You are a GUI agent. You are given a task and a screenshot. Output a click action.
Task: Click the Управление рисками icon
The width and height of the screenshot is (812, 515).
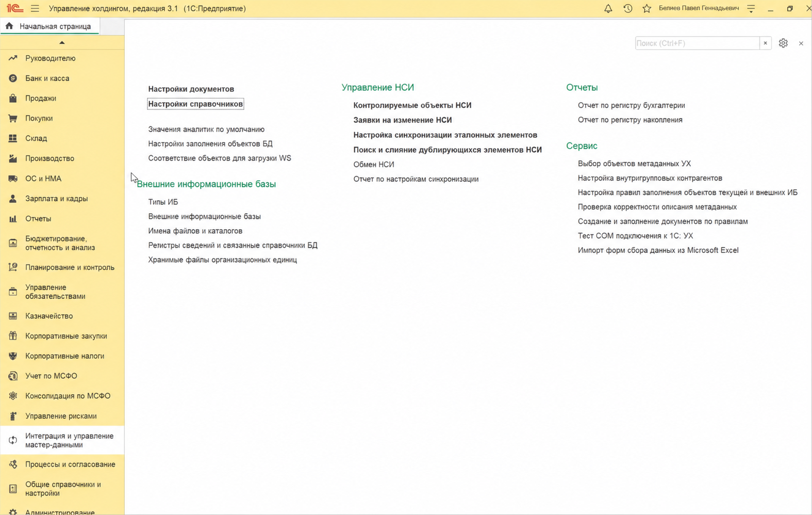click(x=13, y=416)
